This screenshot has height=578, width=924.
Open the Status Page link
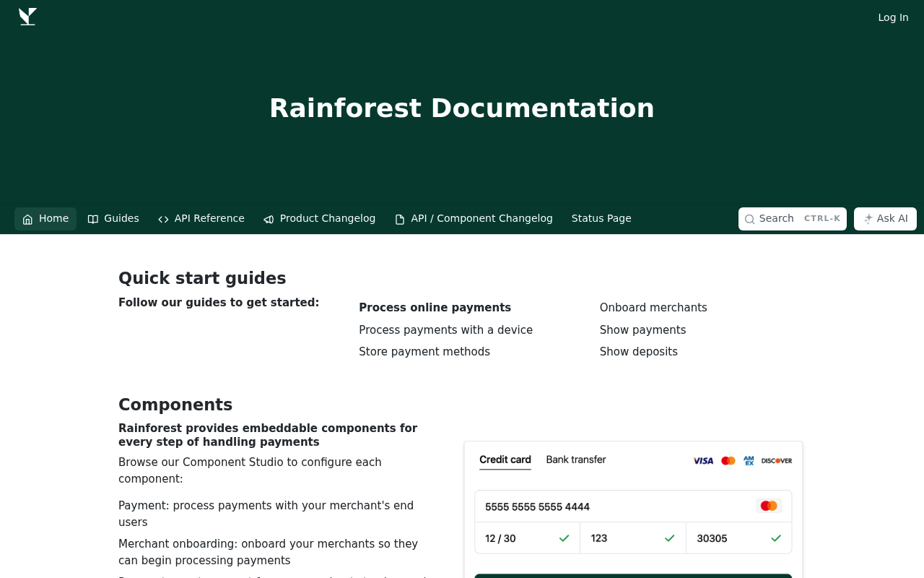[x=601, y=219]
